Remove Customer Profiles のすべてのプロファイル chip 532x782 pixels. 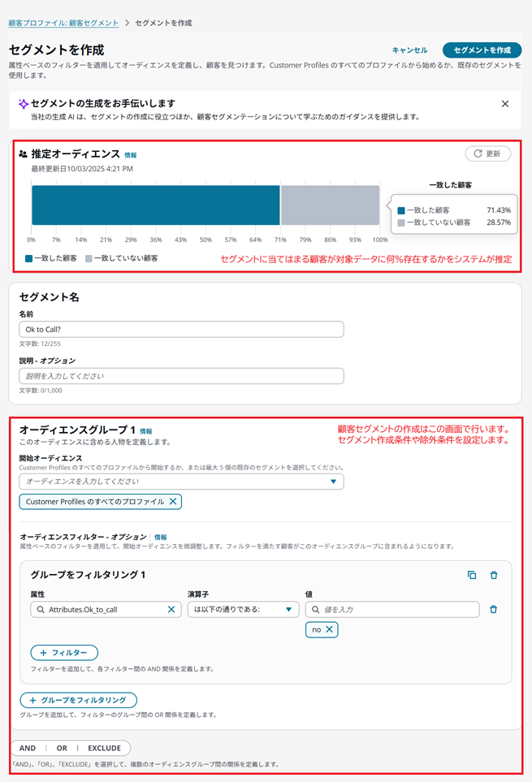[172, 502]
